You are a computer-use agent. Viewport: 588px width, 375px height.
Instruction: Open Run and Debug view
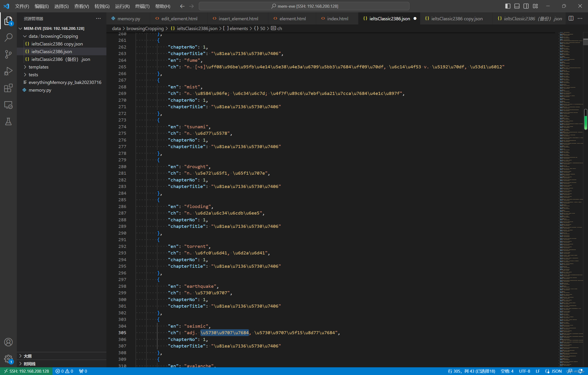tap(8, 71)
